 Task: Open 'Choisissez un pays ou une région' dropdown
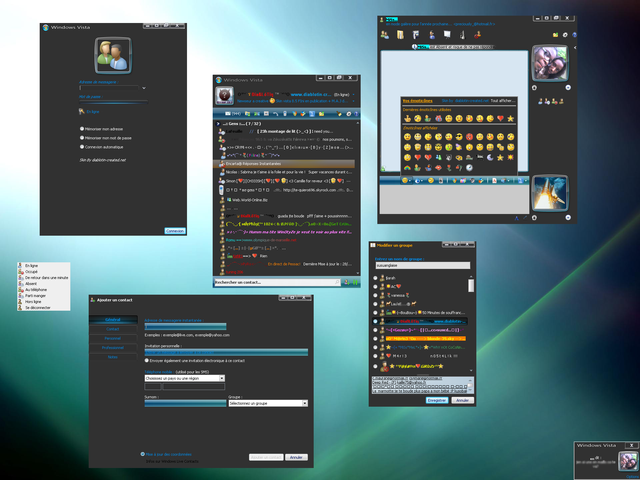185,378
